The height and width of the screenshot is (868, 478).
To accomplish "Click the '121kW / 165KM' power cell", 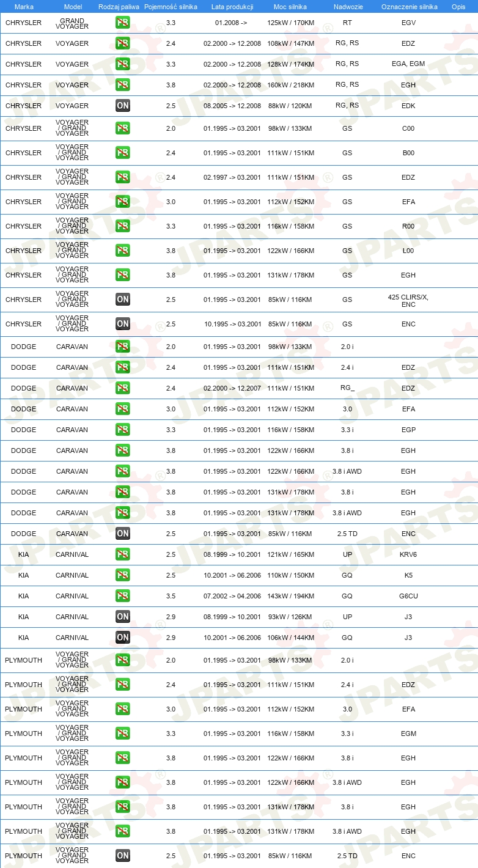I will pos(291,554).
